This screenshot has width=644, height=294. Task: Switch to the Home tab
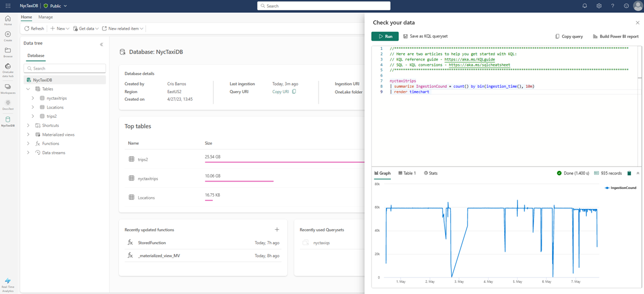pos(26,17)
